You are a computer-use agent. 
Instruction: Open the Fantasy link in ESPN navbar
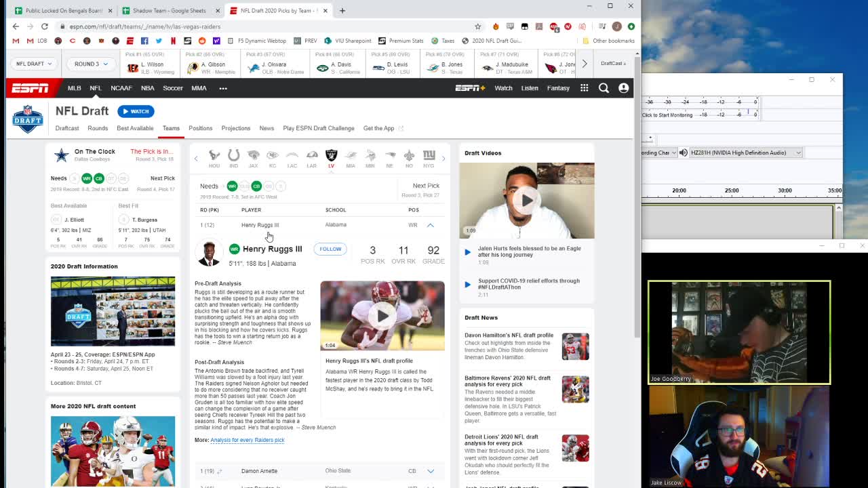[x=558, y=88]
